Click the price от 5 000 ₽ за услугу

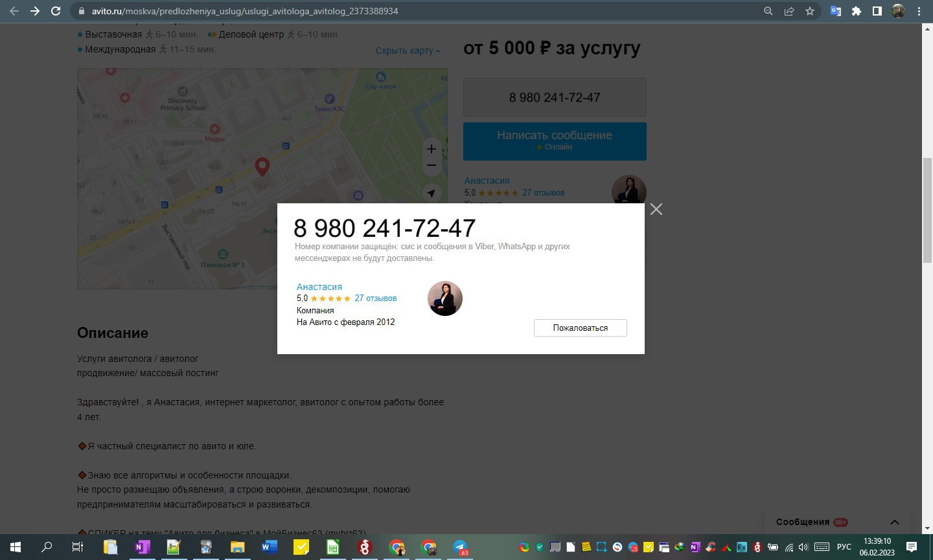(552, 48)
